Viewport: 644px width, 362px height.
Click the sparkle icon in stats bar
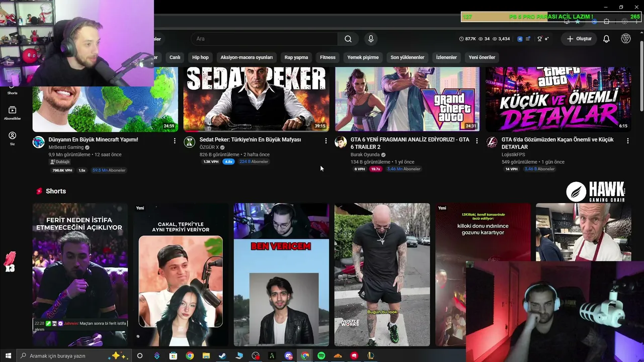point(546,39)
